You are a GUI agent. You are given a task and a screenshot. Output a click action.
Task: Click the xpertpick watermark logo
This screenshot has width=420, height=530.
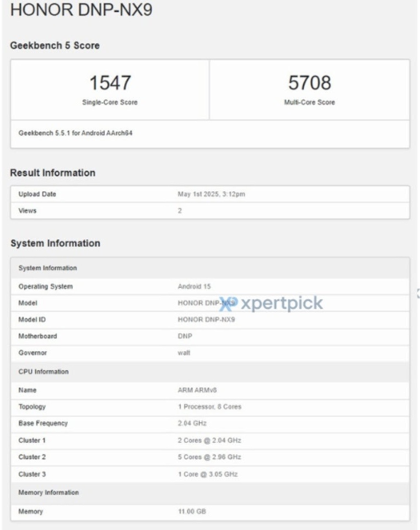(x=271, y=303)
